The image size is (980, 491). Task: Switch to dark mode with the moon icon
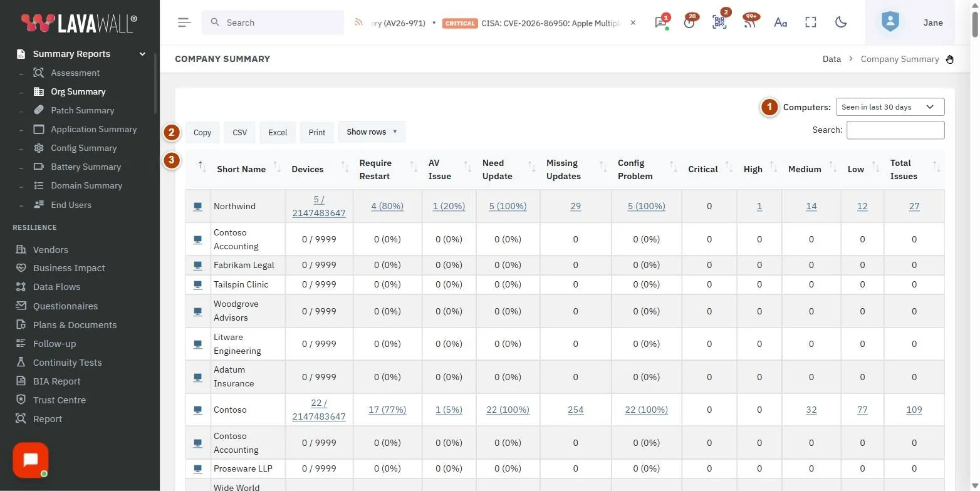click(841, 23)
